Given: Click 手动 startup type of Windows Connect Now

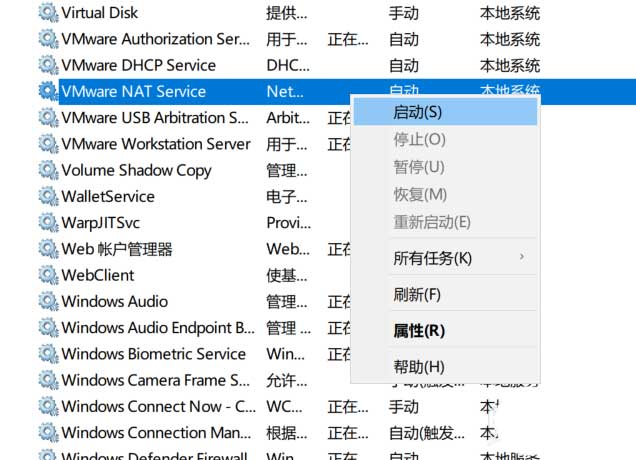Looking at the screenshot, I should point(404,406).
